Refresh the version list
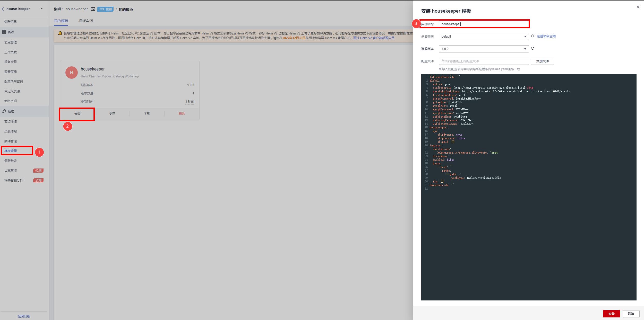The image size is (644, 320). tap(533, 49)
